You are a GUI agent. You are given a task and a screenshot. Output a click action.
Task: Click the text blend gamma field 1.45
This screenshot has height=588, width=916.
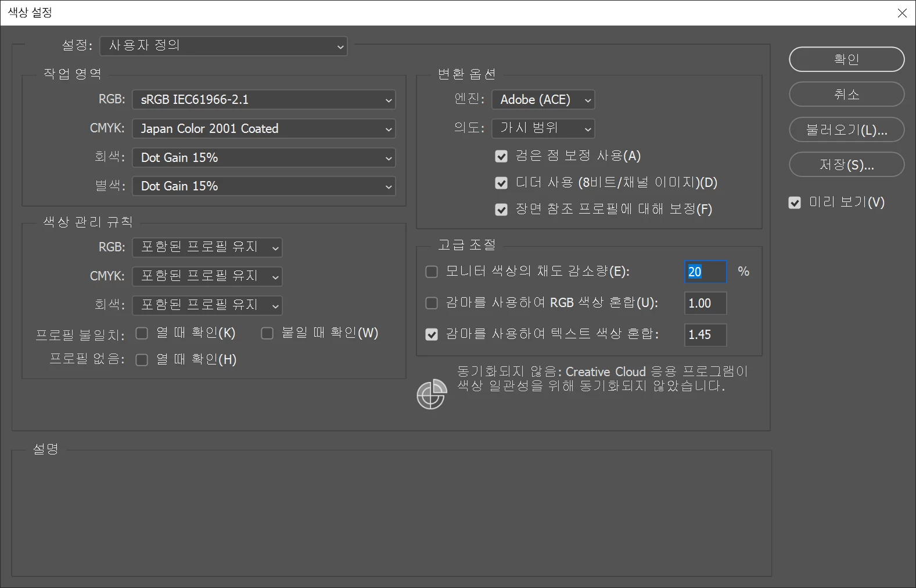click(705, 334)
